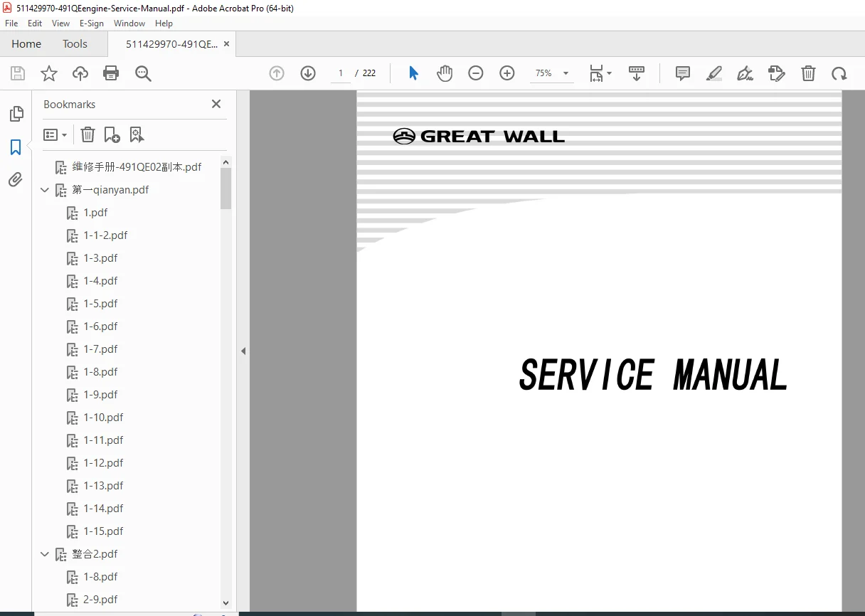This screenshot has height=616, width=865.
Task: Open the Window menu
Action: 129,23
